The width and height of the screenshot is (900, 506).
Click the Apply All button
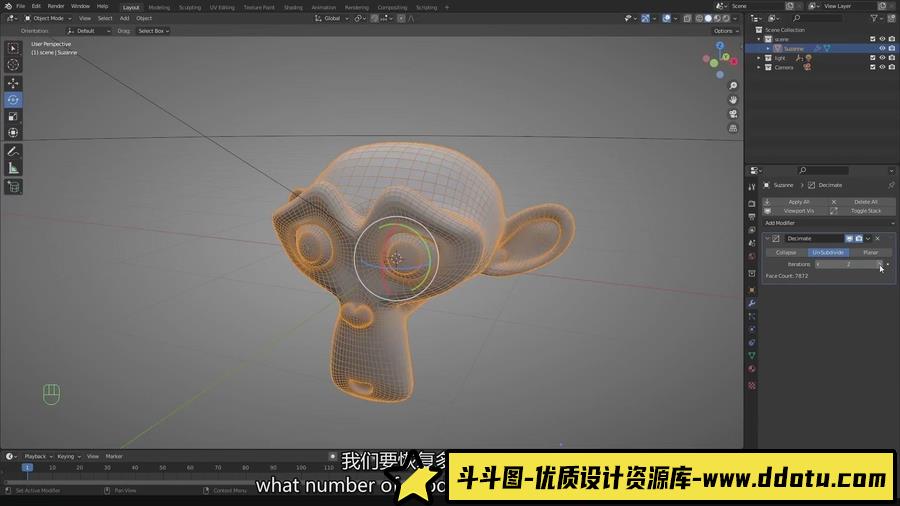[798, 202]
